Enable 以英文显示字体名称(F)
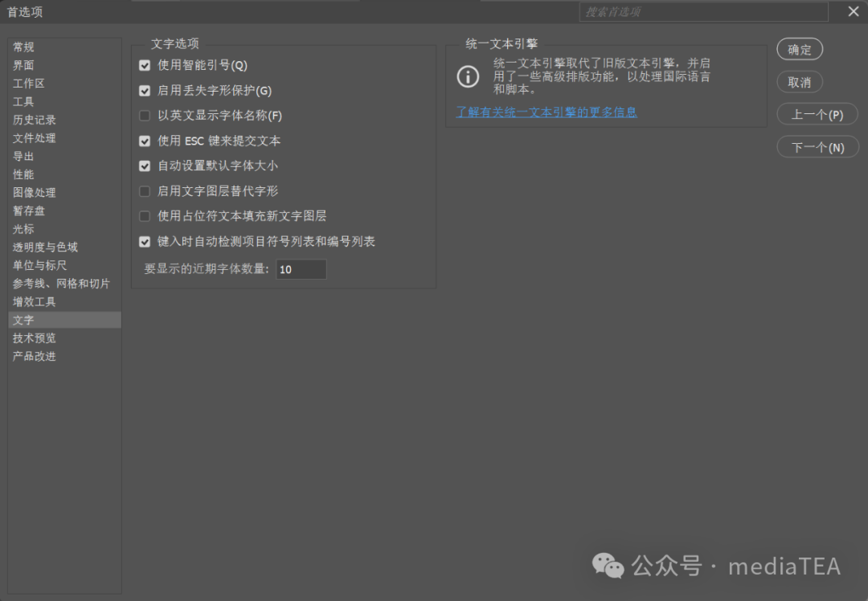Screen dimensions: 868x601 pyautogui.click(x=145, y=115)
